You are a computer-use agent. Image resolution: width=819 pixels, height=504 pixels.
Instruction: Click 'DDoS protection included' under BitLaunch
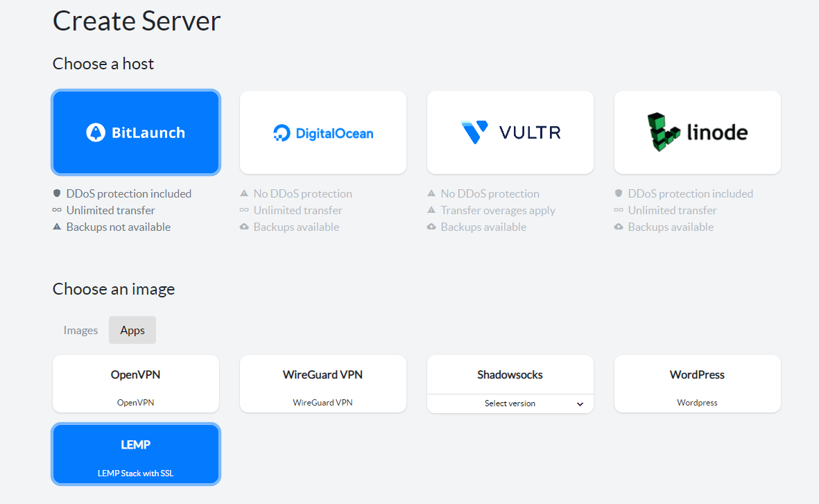(129, 193)
